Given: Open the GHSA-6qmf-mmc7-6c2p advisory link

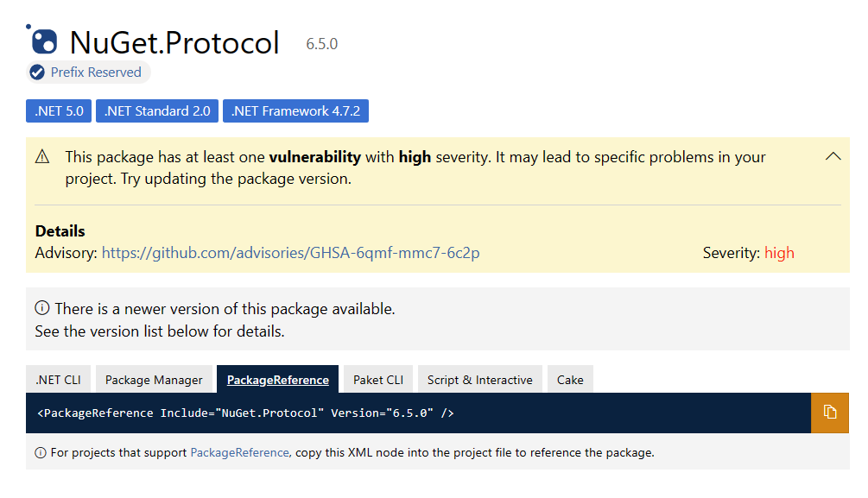Looking at the screenshot, I should pyautogui.click(x=290, y=252).
